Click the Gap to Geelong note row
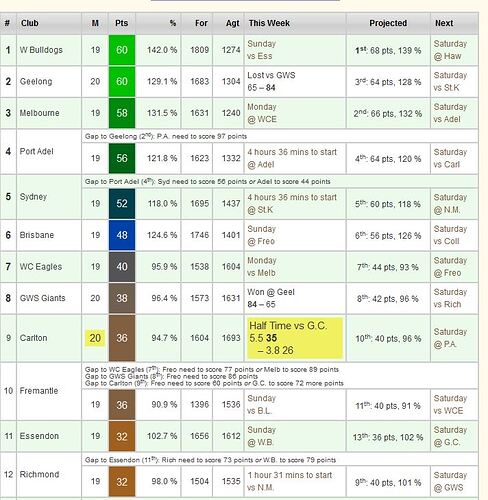Screen dimensions: 488x500 pos(280,136)
